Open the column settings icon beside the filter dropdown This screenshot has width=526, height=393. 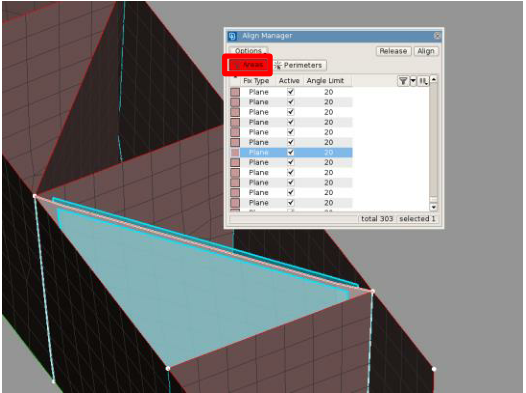(423, 81)
